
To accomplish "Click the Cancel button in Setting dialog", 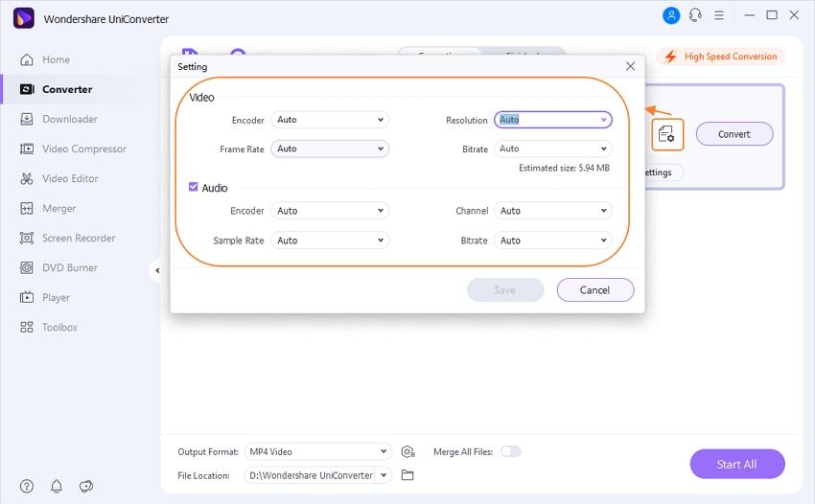I will [x=594, y=289].
